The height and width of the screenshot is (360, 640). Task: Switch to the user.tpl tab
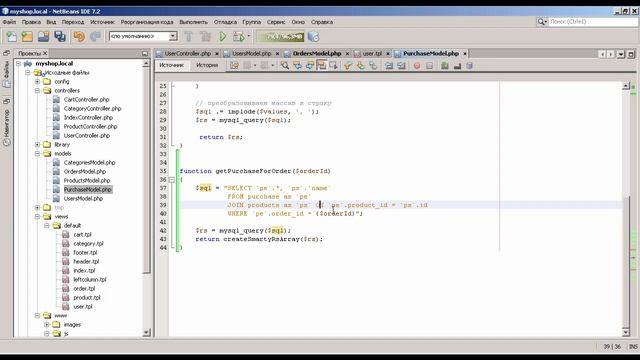coord(372,53)
